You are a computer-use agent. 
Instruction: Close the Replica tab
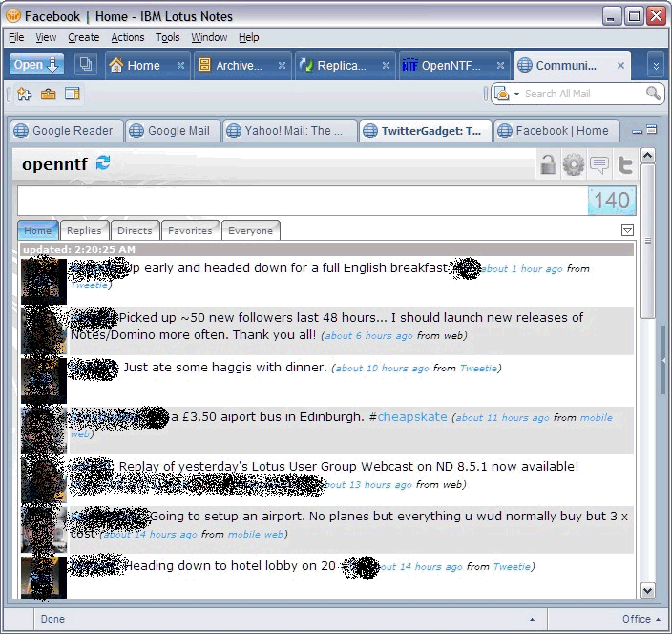[x=387, y=65]
